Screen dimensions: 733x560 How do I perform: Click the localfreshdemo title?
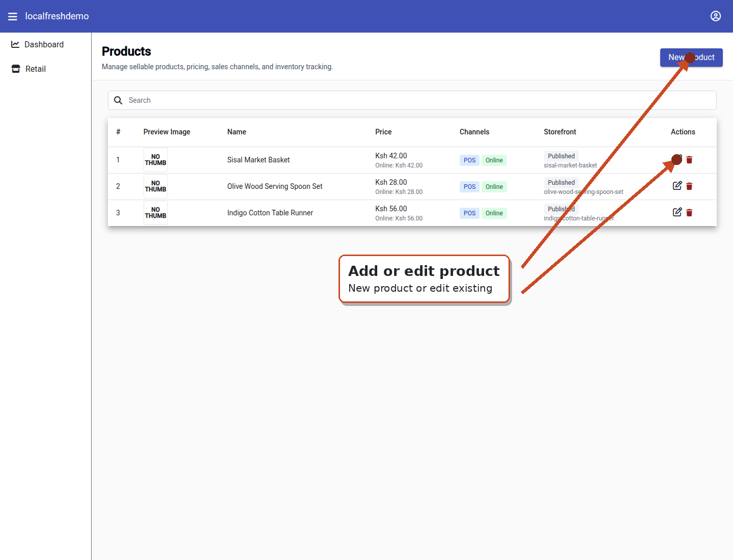coord(57,16)
